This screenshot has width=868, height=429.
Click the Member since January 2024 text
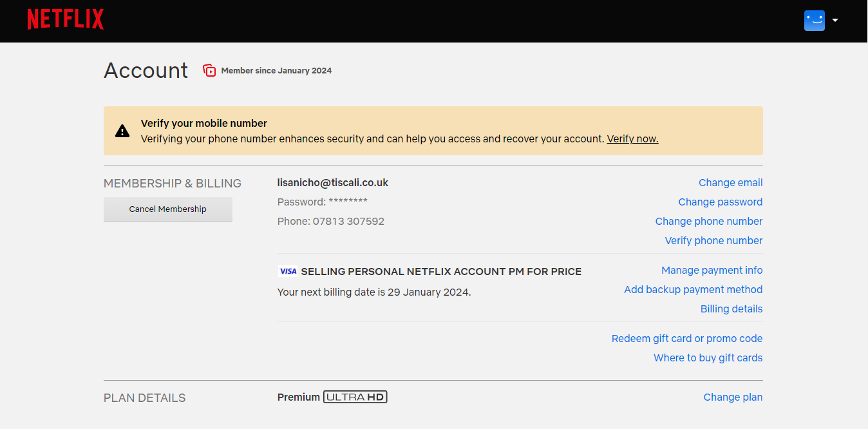point(276,71)
